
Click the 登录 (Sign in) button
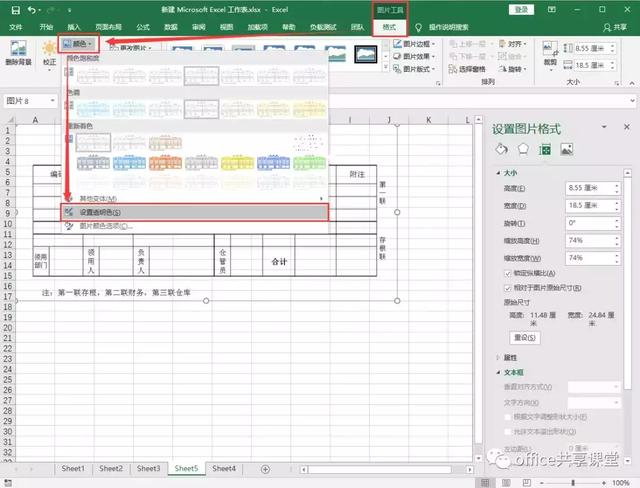pyautogui.click(x=521, y=10)
